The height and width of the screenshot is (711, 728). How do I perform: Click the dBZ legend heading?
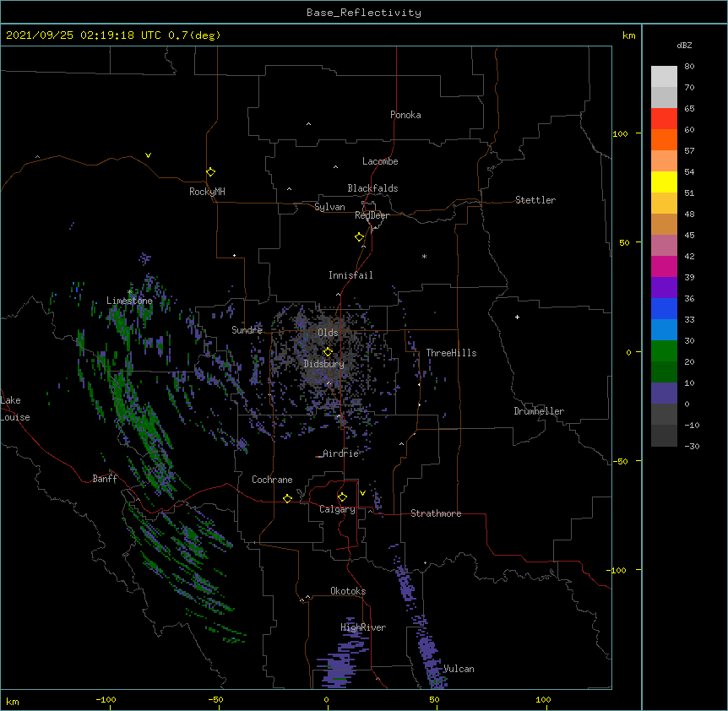point(684,46)
